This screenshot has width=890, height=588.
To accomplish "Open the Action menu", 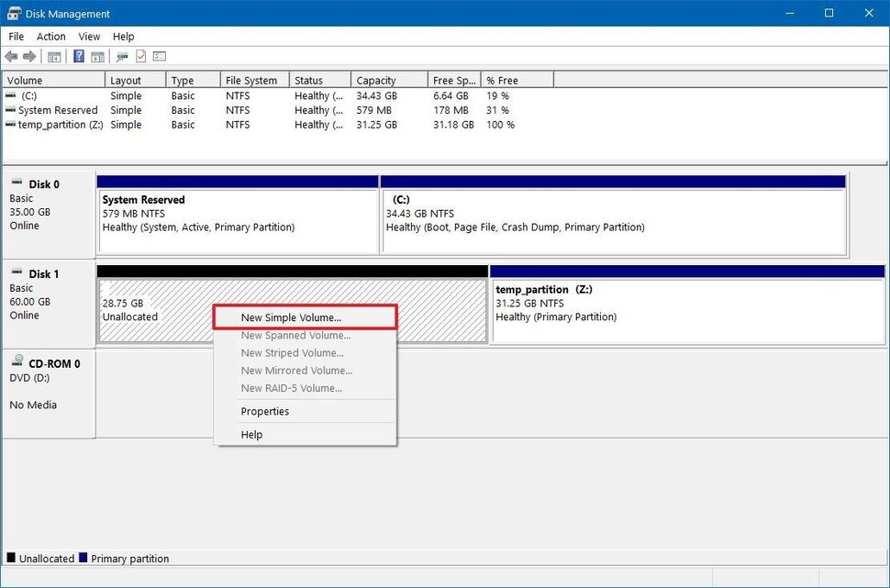I will (50, 37).
